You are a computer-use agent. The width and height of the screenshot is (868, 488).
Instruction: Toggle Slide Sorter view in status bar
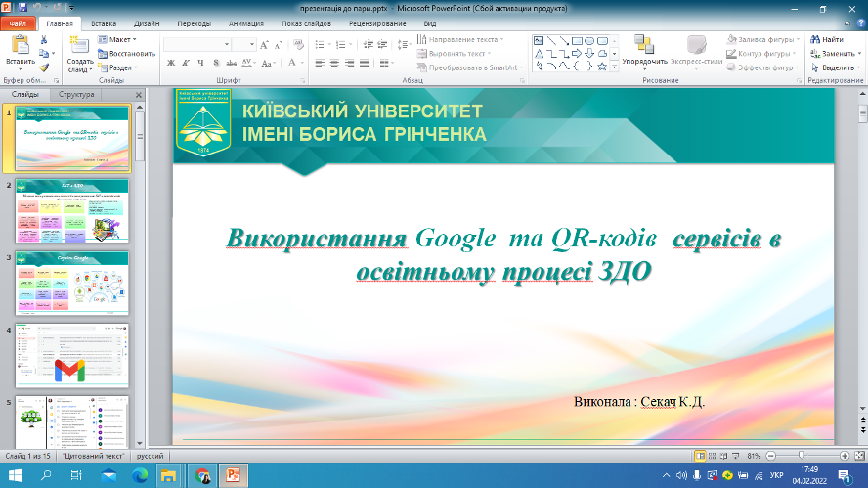point(712,456)
